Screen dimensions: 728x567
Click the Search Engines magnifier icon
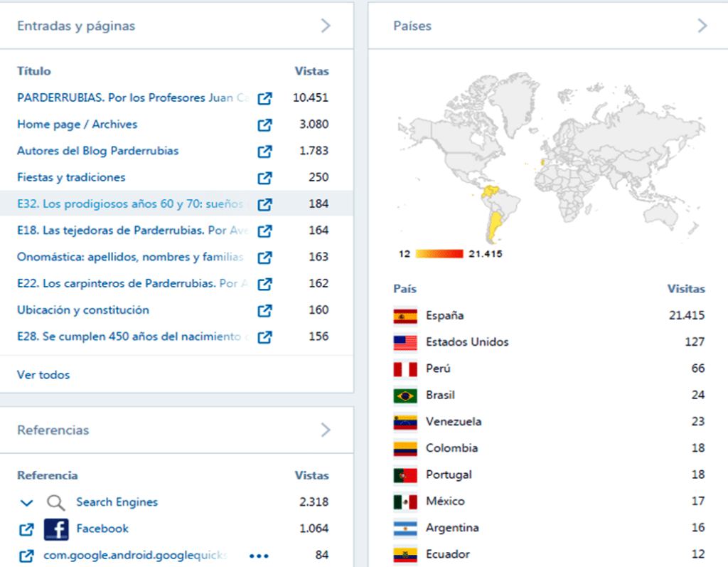[56, 503]
